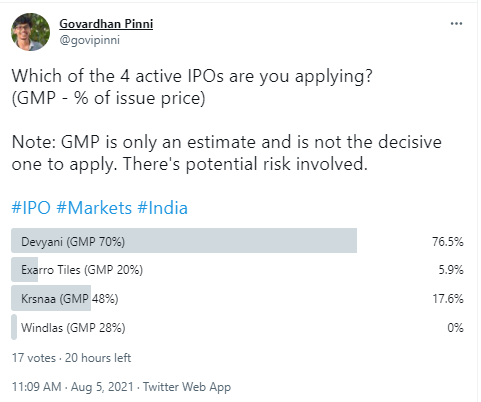The image size is (481, 402).
Task: Open the #IPO hashtag
Action: tap(31, 208)
